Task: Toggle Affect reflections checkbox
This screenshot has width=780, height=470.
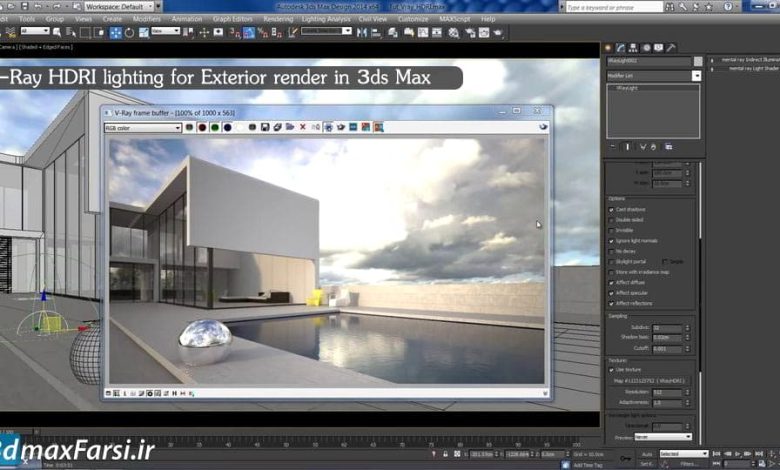Action: tap(612, 303)
